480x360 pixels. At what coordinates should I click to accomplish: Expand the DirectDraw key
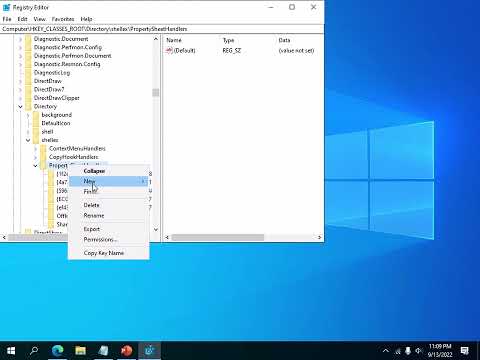(20, 81)
